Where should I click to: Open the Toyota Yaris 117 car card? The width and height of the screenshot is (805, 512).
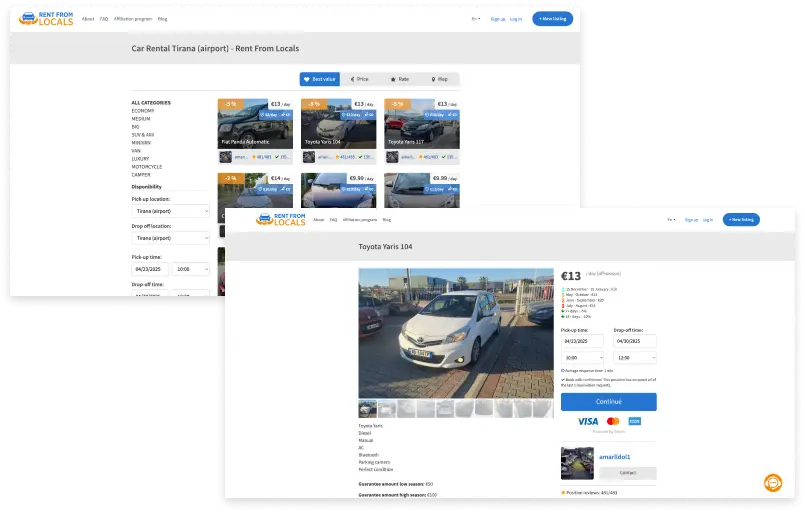[422, 124]
